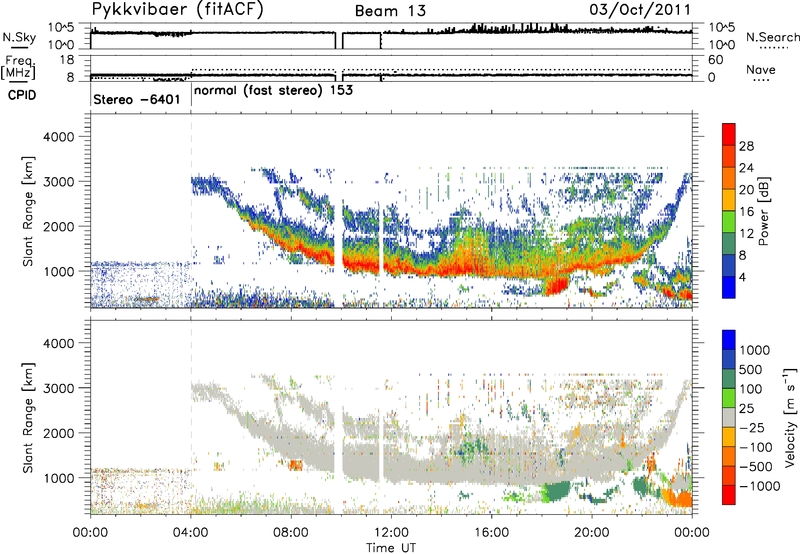Click the 'Beam 13' heading
This screenshot has width=800, height=554.
[390, 11]
